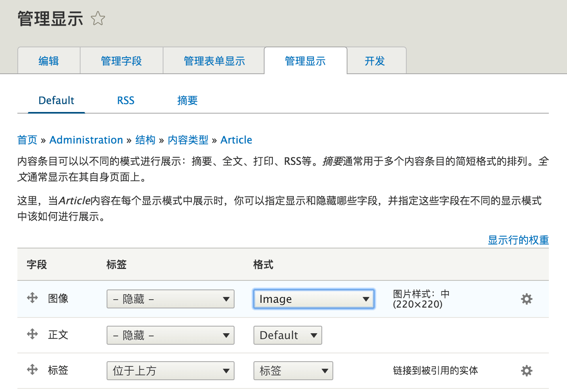Open the 内容类型 breadcrumb link

coord(188,140)
